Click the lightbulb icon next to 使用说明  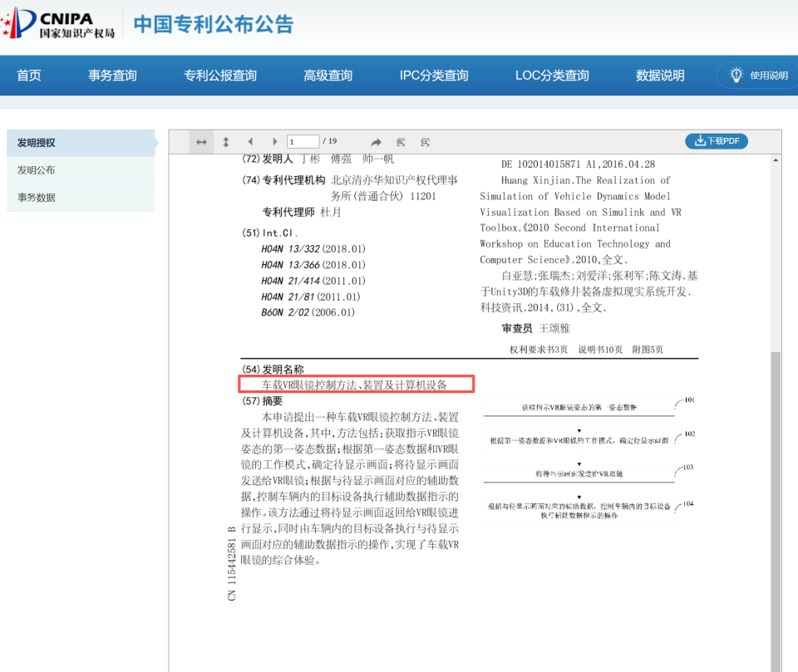(x=736, y=75)
